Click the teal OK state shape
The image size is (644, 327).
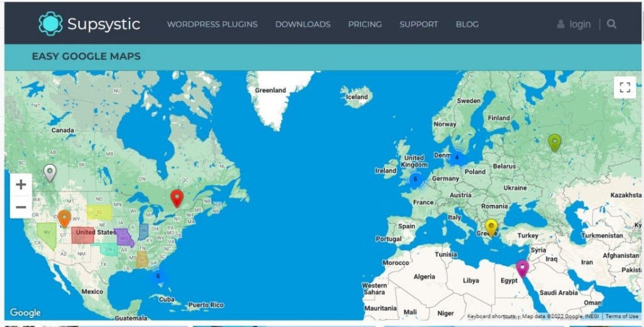click(x=107, y=249)
